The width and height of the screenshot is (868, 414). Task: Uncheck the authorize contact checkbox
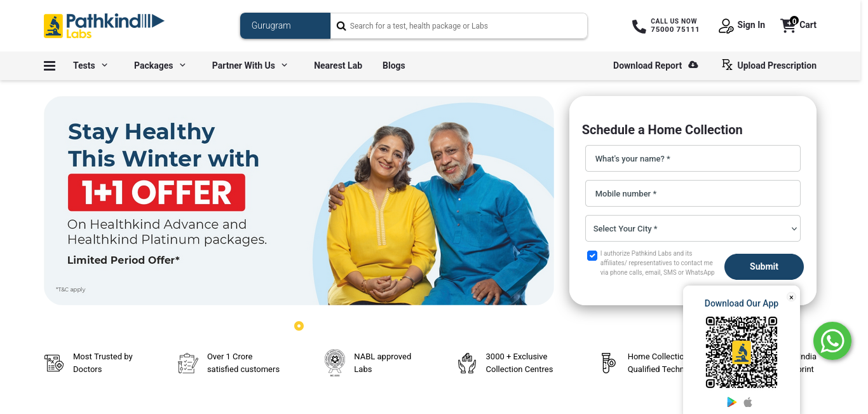click(x=592, y=256)
